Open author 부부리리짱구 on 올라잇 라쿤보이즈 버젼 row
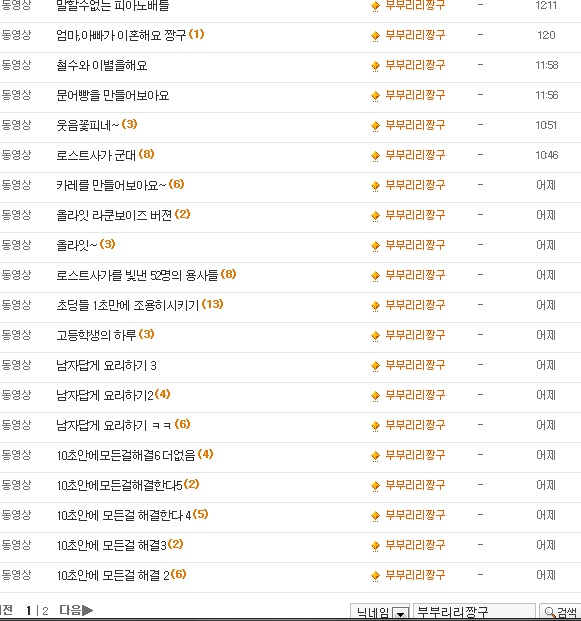Screen dimensions: 581x621 (415, 215)
